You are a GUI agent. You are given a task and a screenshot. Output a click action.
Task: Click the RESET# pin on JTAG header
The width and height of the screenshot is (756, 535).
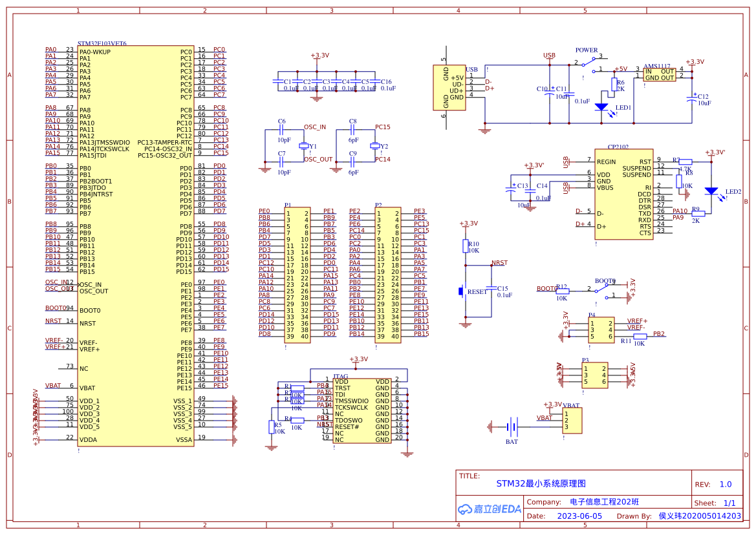pyautogui.click(x=347, y=426)
